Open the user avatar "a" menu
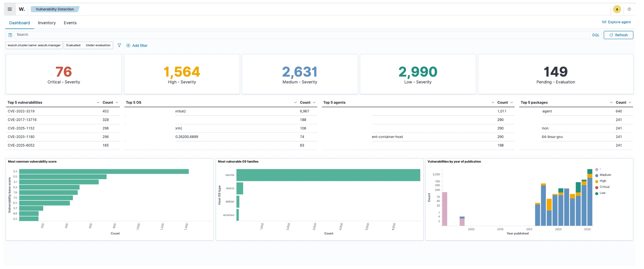The image size is (644, 269). [617, 9]
